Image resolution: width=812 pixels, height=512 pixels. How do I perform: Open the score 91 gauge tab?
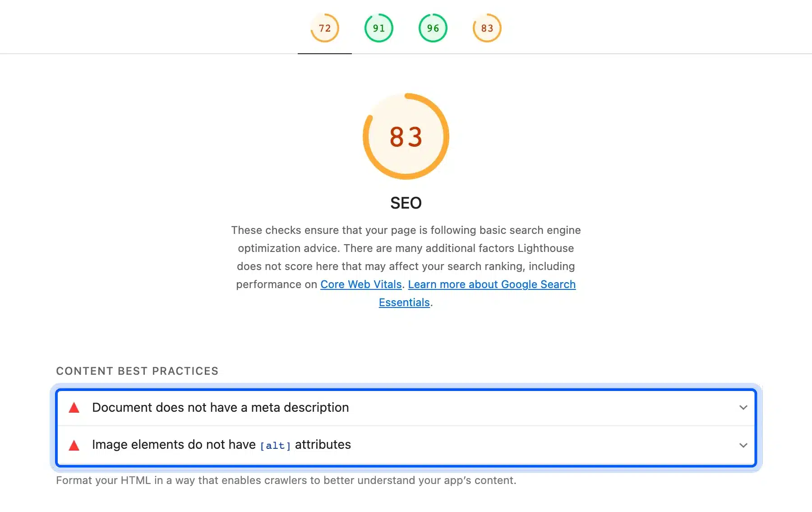(x=379, y=28)
